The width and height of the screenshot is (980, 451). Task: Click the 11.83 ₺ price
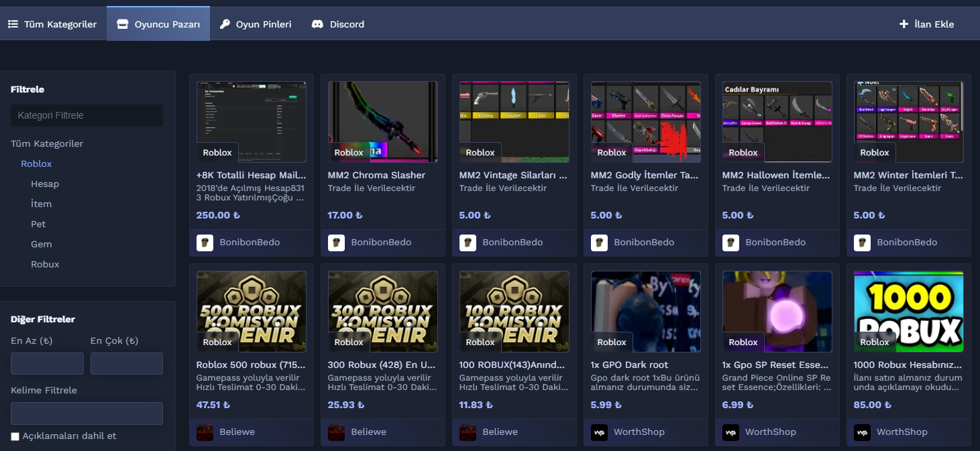point(476,405)
